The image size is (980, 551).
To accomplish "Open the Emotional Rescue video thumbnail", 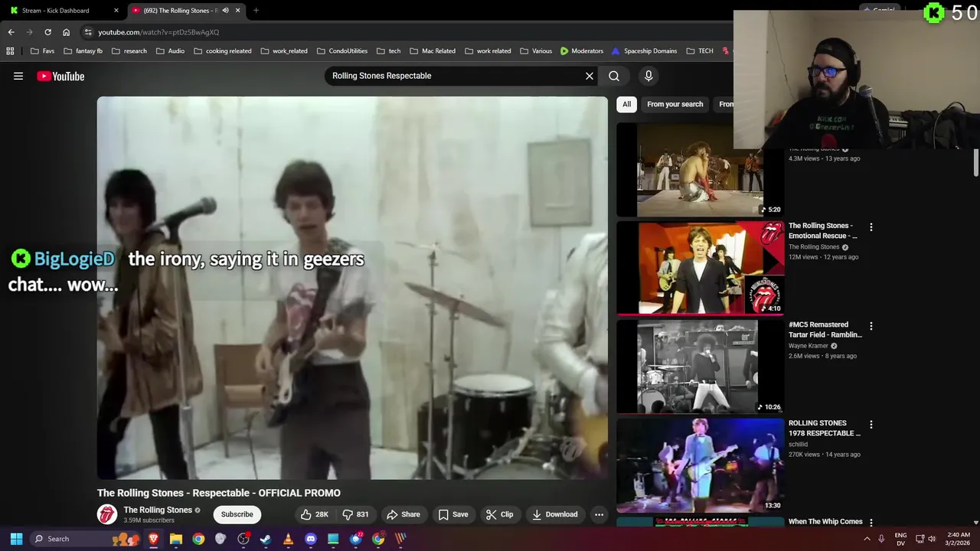I will (700, 268).
